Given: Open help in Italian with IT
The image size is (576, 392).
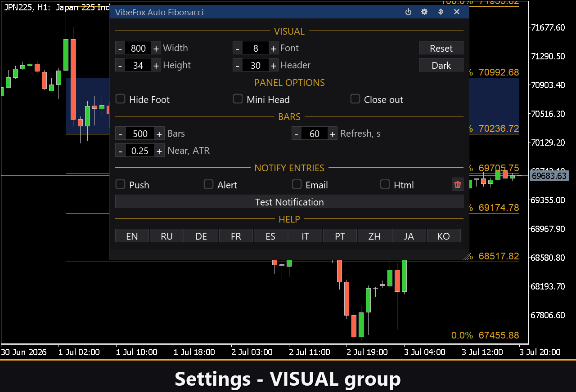Looking at the screenshot, I should coord(305,236).
